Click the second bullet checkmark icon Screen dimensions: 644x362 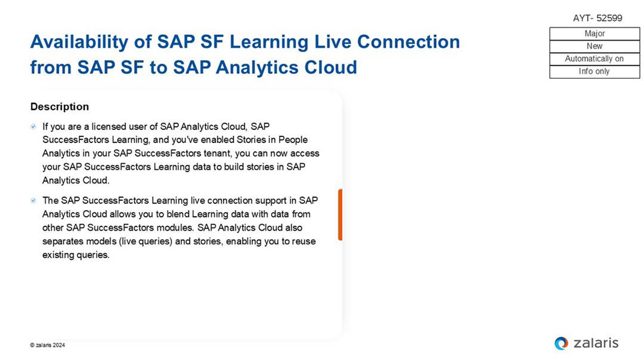coord(33,200)
